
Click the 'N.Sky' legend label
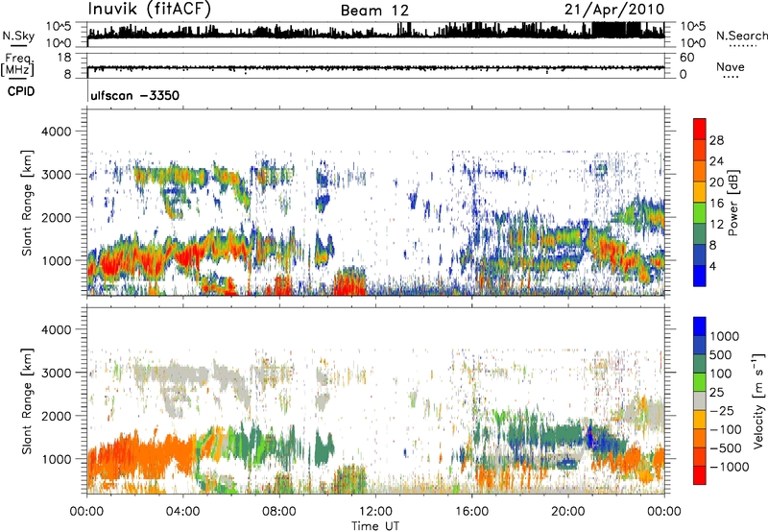click(x=18, y=36)
